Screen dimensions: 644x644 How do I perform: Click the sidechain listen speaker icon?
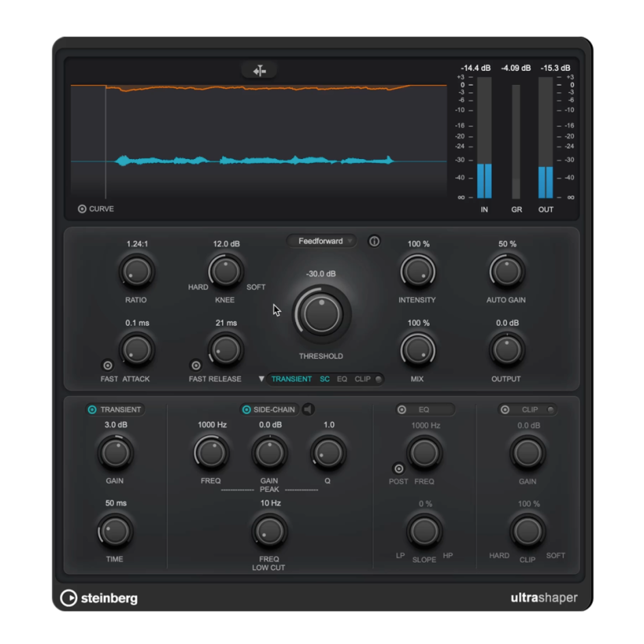(x=309, y=409)
